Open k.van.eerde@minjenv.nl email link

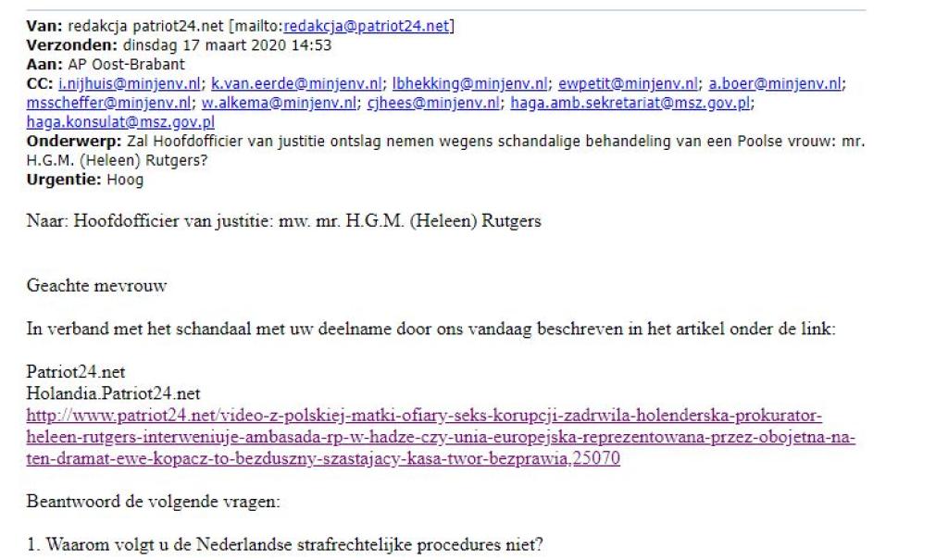pos(296,83)
